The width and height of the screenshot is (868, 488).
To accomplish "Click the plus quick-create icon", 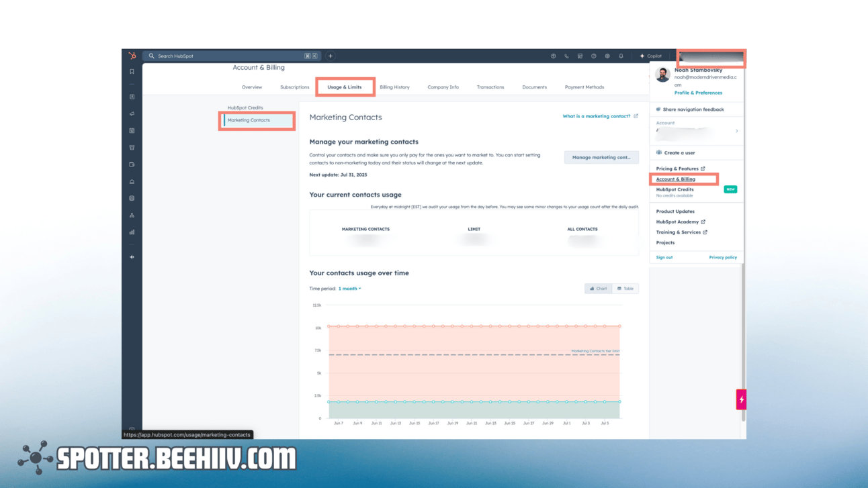I will (x=331, y=56).
